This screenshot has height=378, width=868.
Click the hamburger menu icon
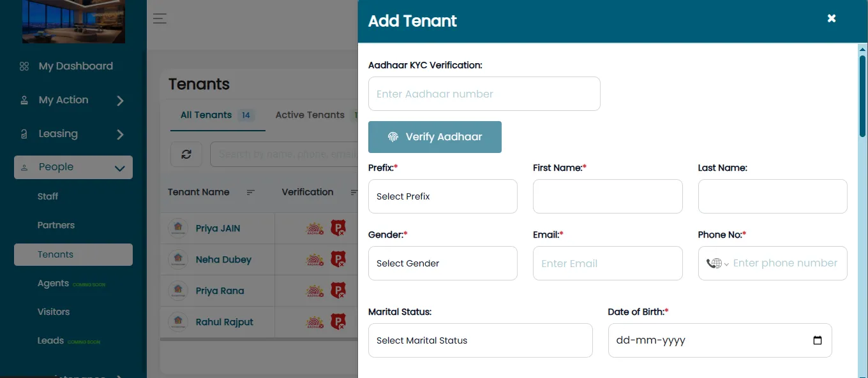160,18
